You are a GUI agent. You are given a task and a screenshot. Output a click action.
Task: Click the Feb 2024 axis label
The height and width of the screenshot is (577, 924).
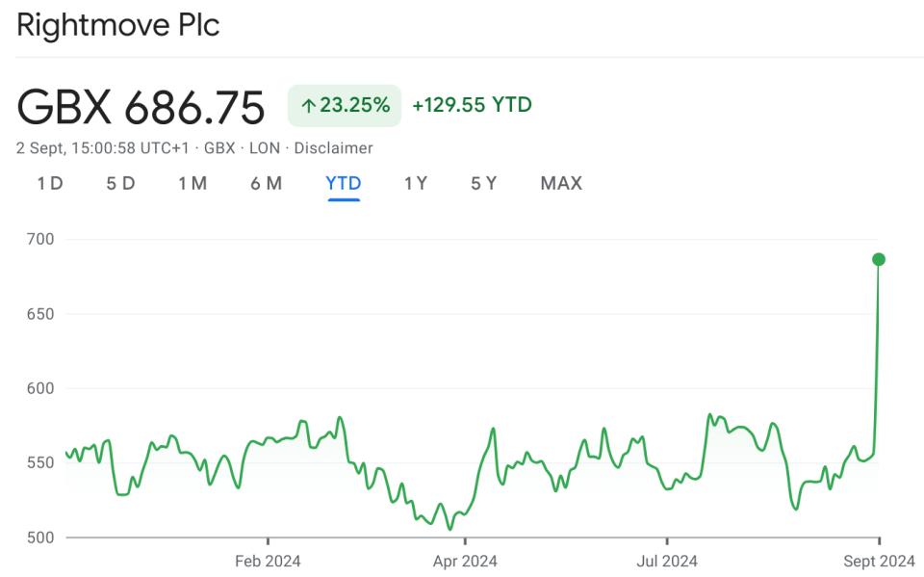point(268,560)
